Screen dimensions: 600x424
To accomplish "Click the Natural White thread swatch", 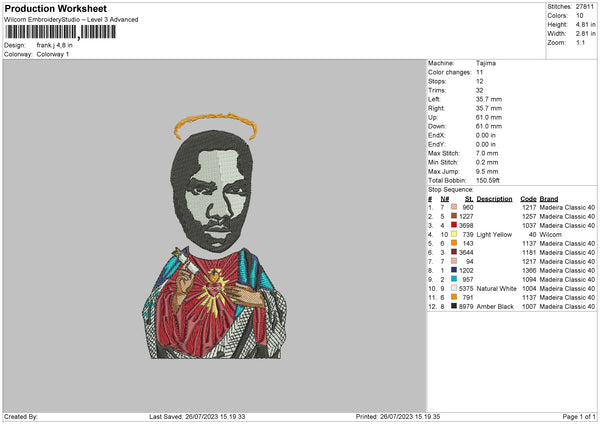I will coord(454,288).
